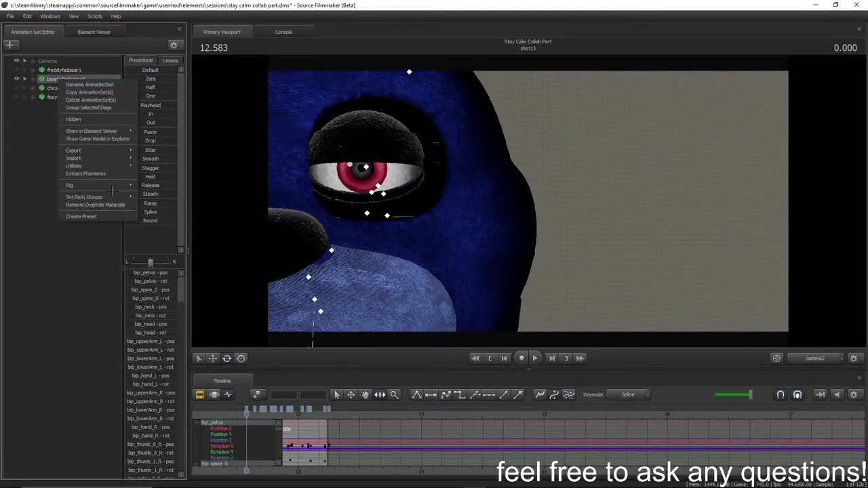Switch to the Element Viewer tab
Viewport: 868px width, 488px height.
[94, 32]
